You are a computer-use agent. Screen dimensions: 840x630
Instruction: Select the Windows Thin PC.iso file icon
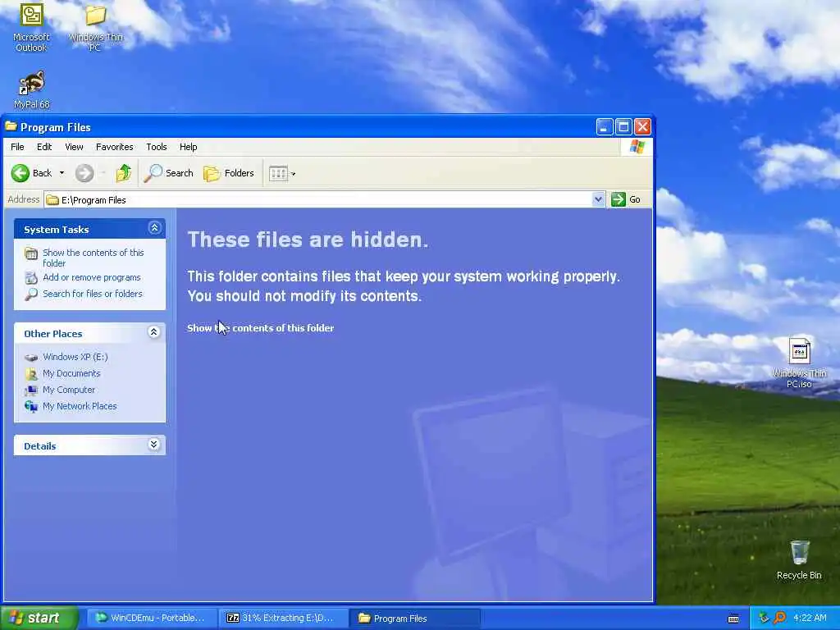point(799,363)
